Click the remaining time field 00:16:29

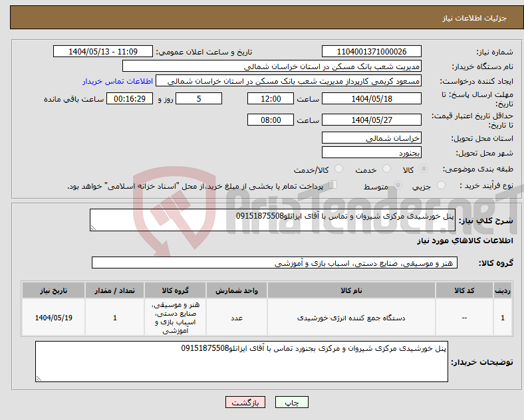coord(130,99)
